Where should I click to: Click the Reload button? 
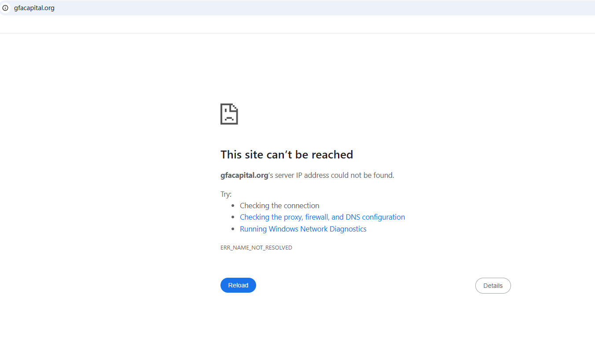[x=238, y=285]
